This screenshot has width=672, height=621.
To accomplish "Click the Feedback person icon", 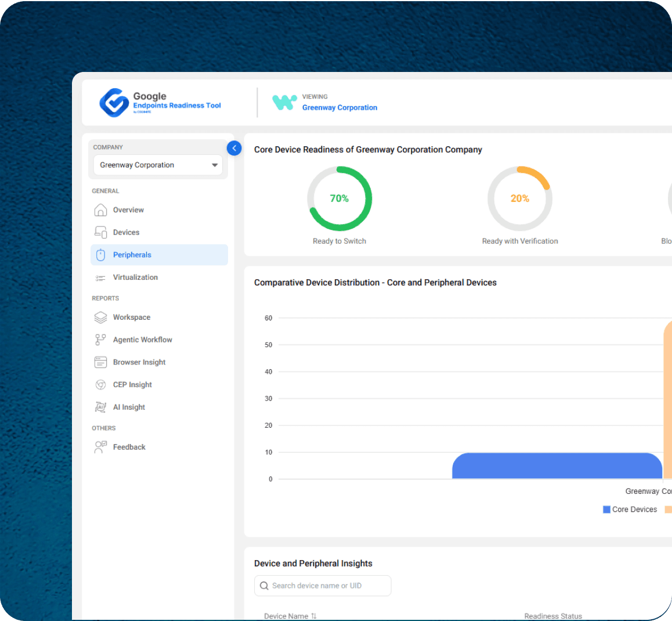I will click(x=100, y=447).
